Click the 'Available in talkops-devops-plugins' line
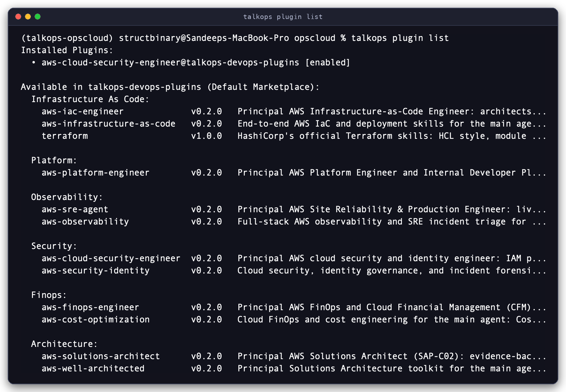This screenshot has height=392, width=566. click(x=170, y=87)
